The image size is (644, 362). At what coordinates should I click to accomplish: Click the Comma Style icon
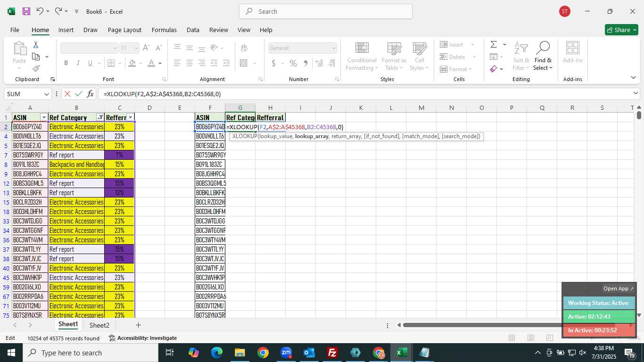click(305, 63)
